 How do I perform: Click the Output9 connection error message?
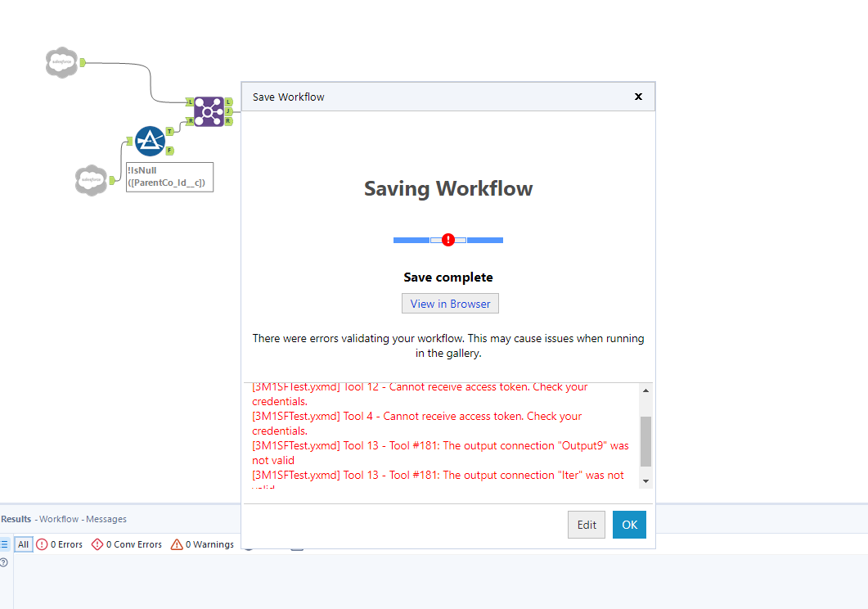[x=440, y=453]
